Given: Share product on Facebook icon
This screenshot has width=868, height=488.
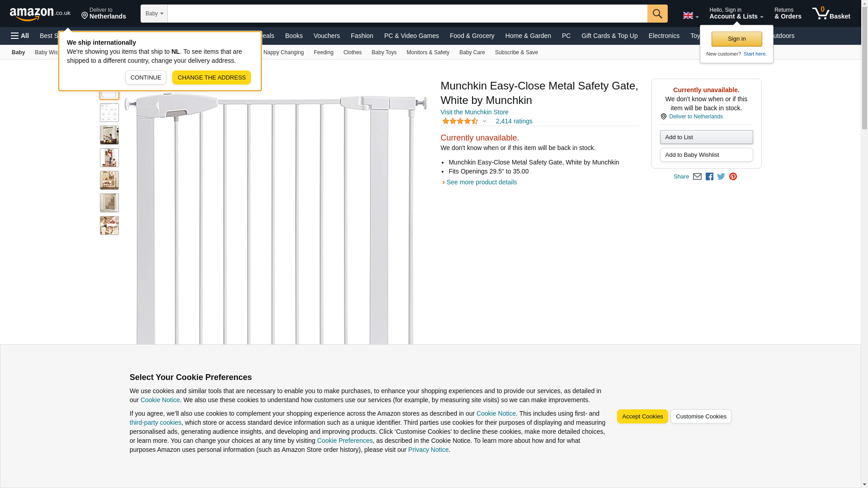Looking at the screenshot, I should click(x=709, y=177).
